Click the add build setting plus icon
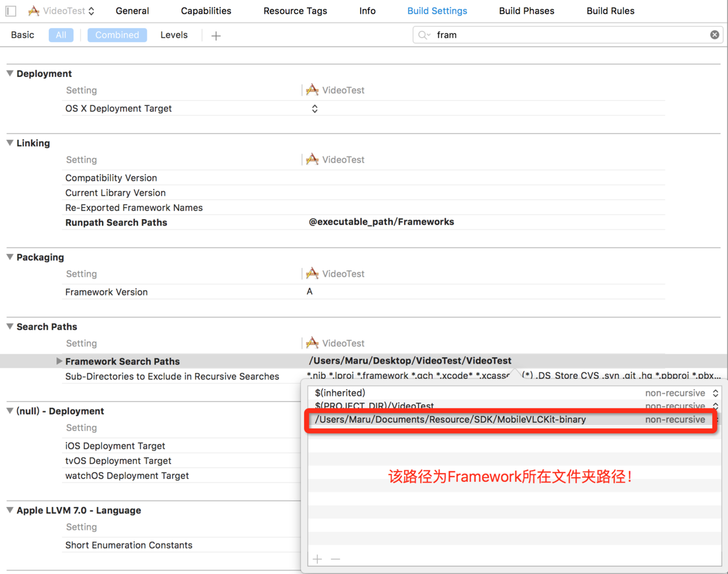The width and height of the screenshot is (728, 574). point(216,36)
